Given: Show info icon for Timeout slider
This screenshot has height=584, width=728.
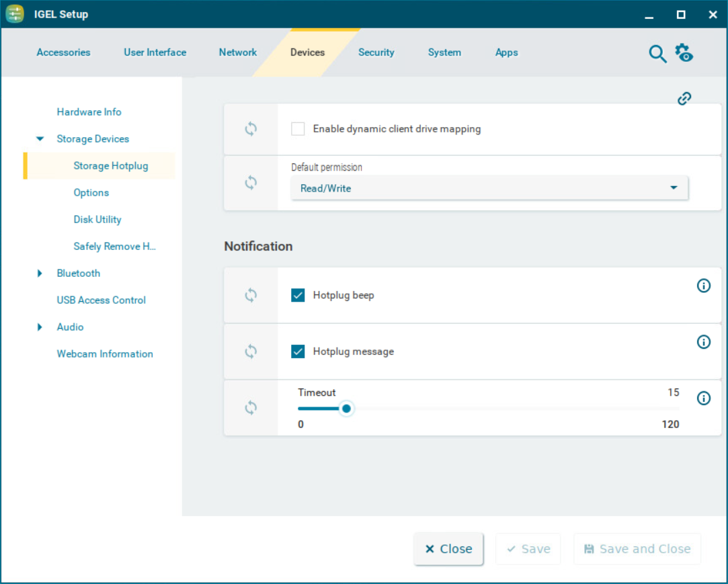Looking at the screenshot, I should [703, 399].
